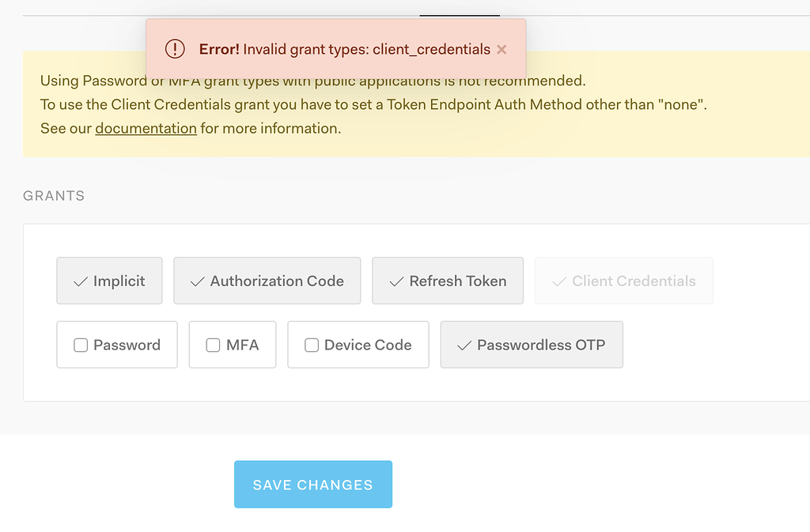Dismiss the invalid grant types error
Viewport: 810px width, 532px height.
[502, 49]
